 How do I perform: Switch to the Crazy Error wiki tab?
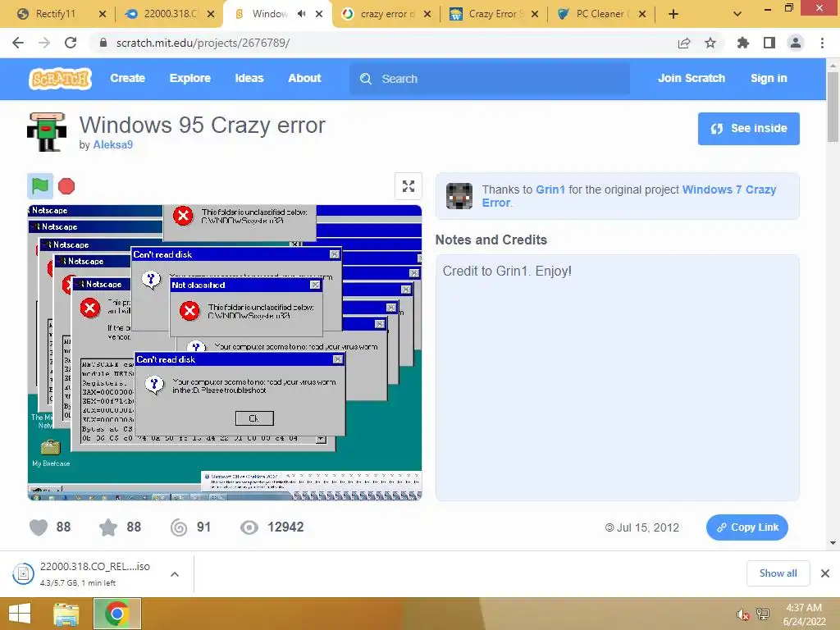[x=493, y=14]
